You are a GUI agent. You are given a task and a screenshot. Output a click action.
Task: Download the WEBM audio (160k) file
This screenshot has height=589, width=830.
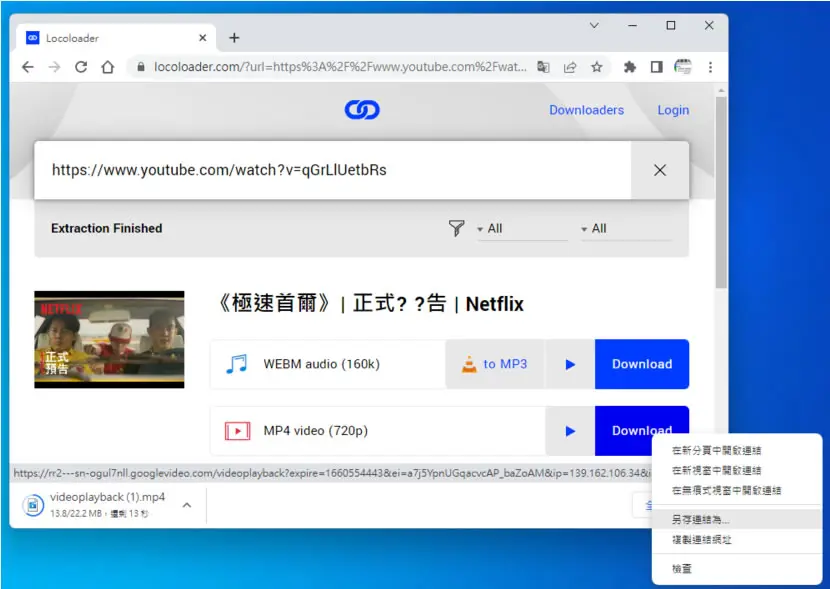[x=642, y=364]
